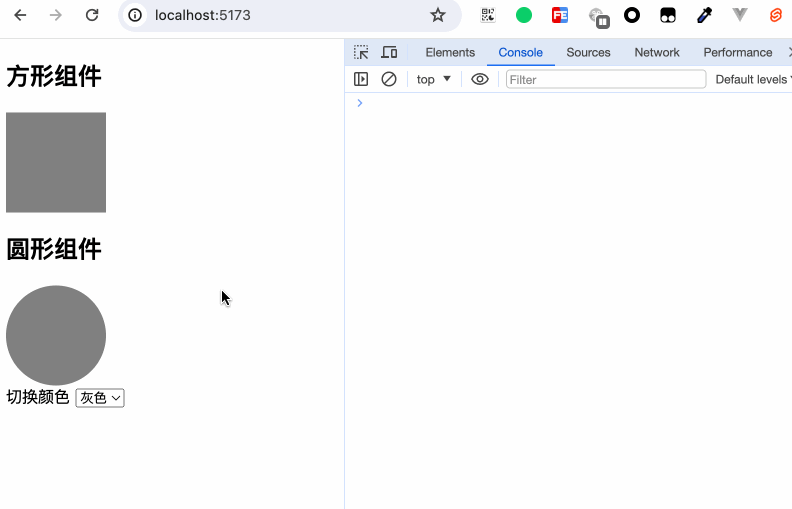The height and width of the screenshot is (509, 792).
Task: Bookmark this page with the star icon
Action: coord(437,15)
